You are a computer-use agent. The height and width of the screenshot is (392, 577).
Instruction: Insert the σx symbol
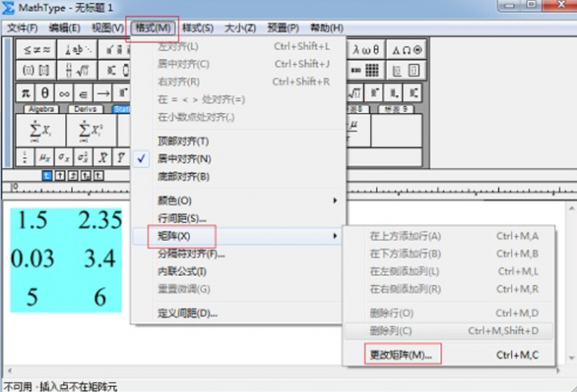pyautogui.click(x=64, y=158)
